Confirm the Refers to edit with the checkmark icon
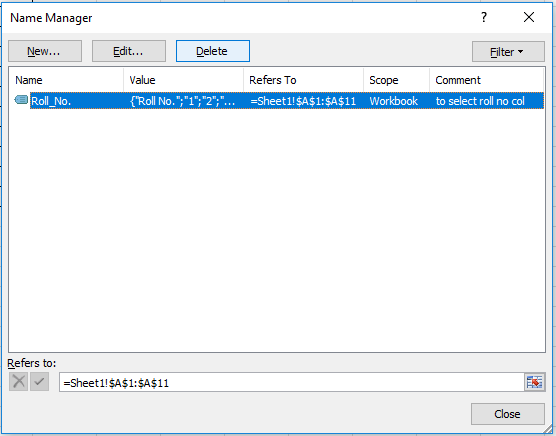556x436 pixels. tap(39, 382)
